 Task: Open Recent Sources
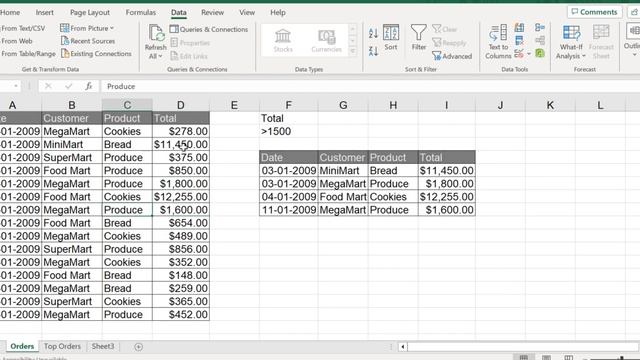[88, 41]
